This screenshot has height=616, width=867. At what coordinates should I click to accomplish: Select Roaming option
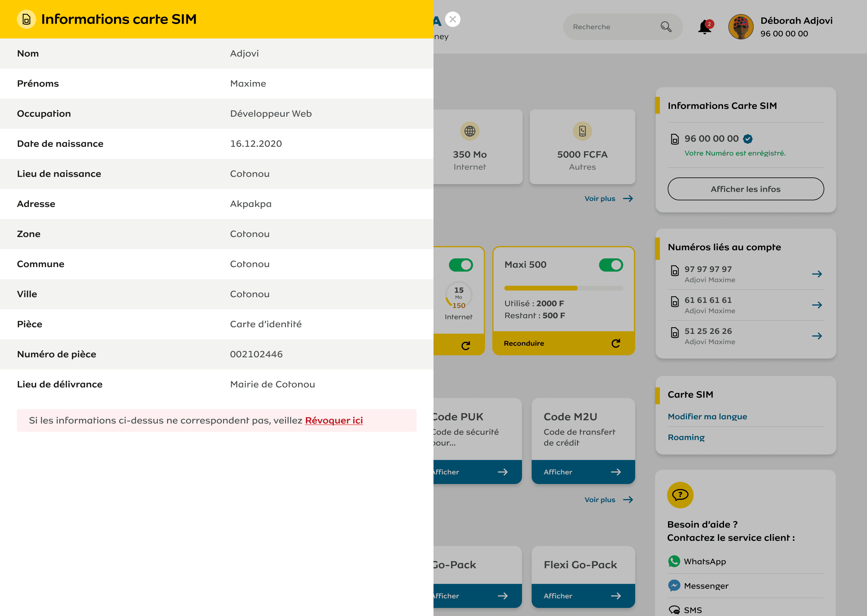tap(686, 437)
